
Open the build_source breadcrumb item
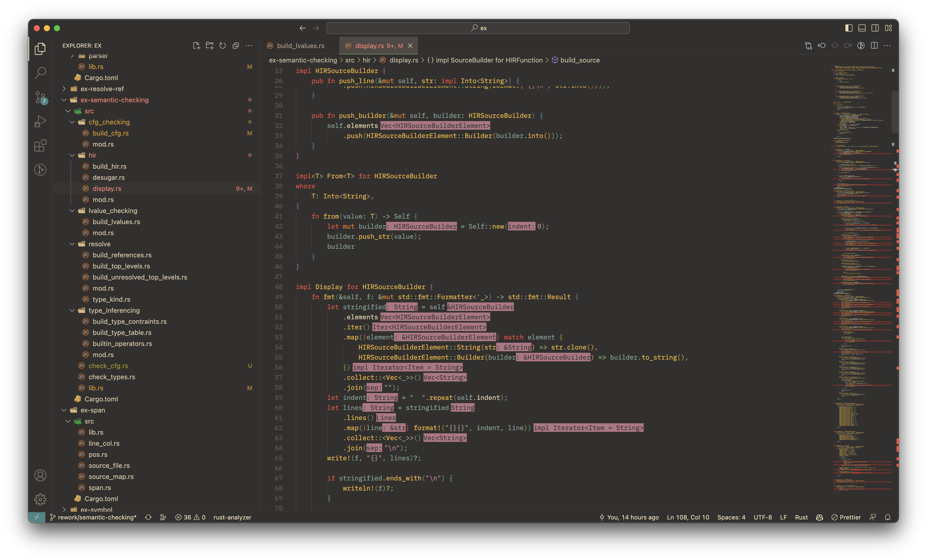pos(580,60)
